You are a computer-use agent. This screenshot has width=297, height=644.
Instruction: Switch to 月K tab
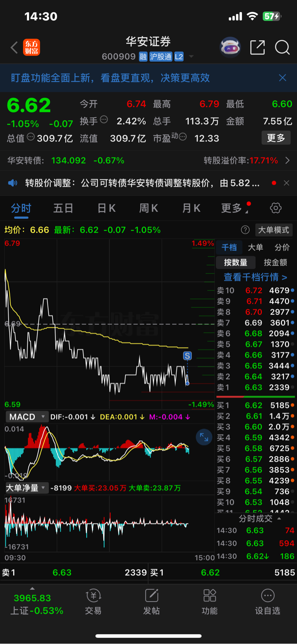point(191,208)
